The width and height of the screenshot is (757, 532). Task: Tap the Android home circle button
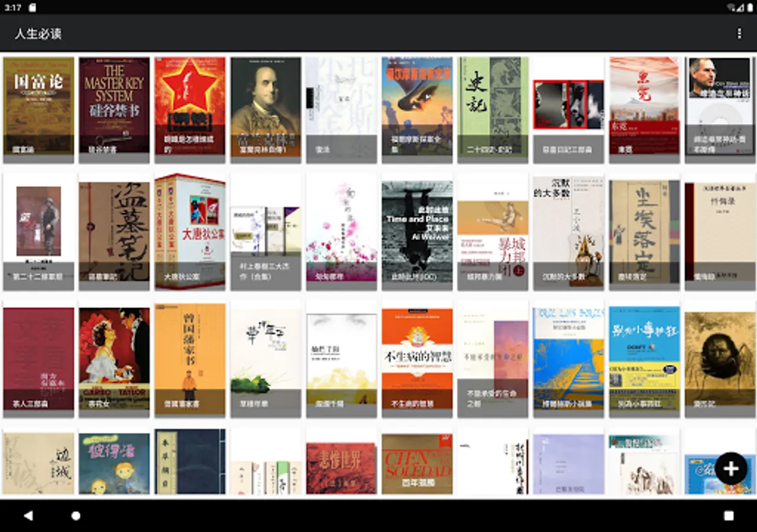[76, 515]
